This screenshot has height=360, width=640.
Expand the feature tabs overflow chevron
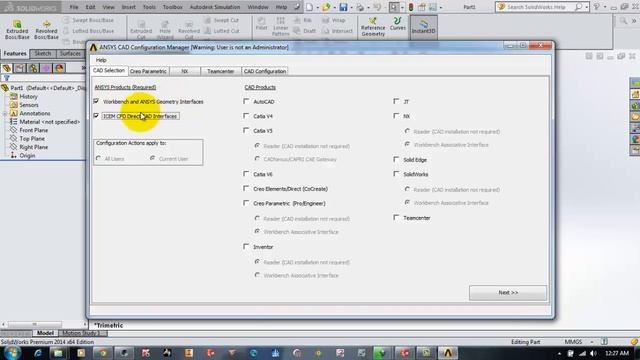[x=83, y=68]
